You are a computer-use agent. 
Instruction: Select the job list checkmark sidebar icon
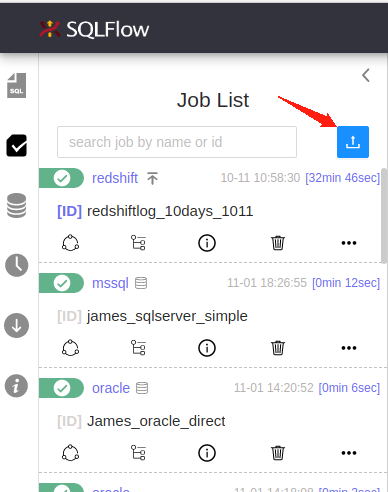click(x=17, y=145)
